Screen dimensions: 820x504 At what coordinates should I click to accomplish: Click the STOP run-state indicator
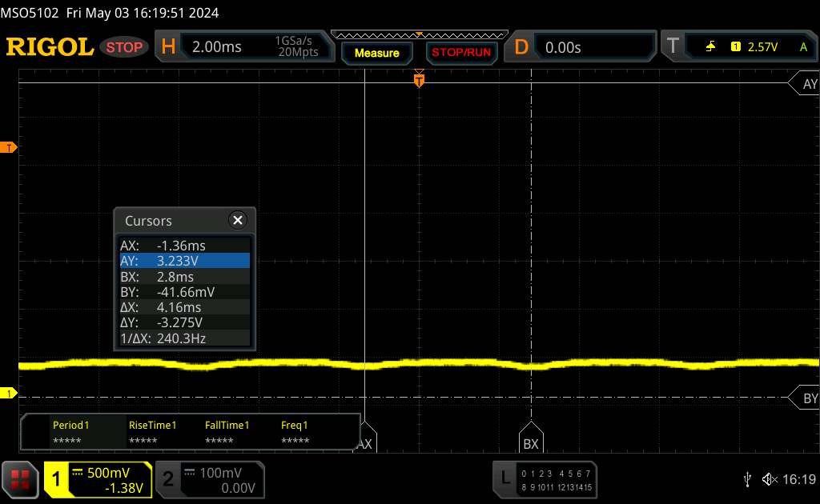[124, 47]
